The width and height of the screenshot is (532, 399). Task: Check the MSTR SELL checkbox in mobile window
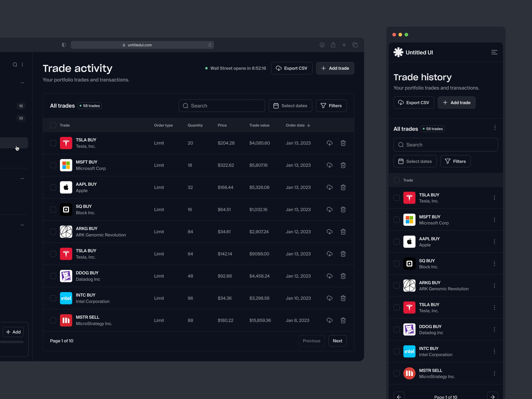pos(397,373)
